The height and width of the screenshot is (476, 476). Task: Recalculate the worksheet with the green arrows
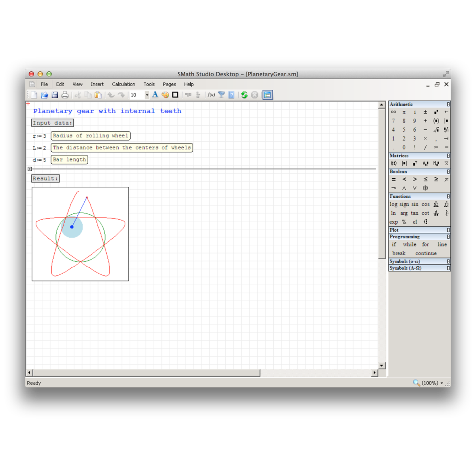tap(244, 95)
